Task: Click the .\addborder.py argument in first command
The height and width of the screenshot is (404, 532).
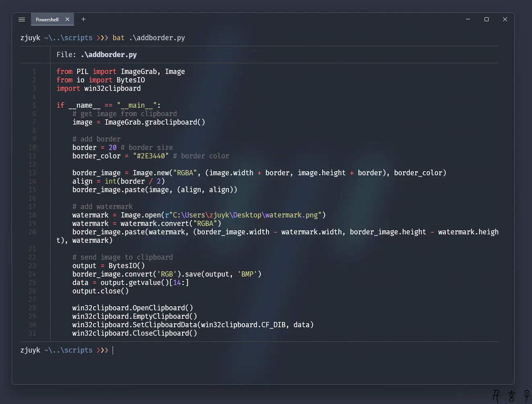Action: click(x=157, y=38)
